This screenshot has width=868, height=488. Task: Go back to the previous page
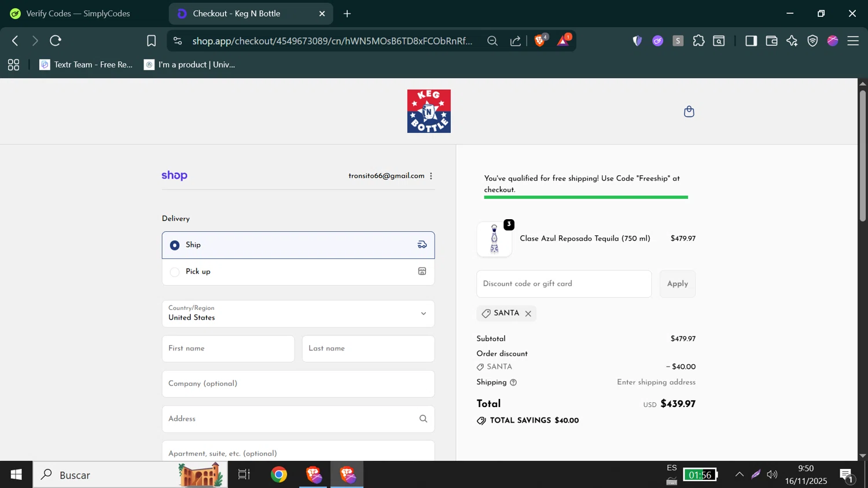click(15, 40)
